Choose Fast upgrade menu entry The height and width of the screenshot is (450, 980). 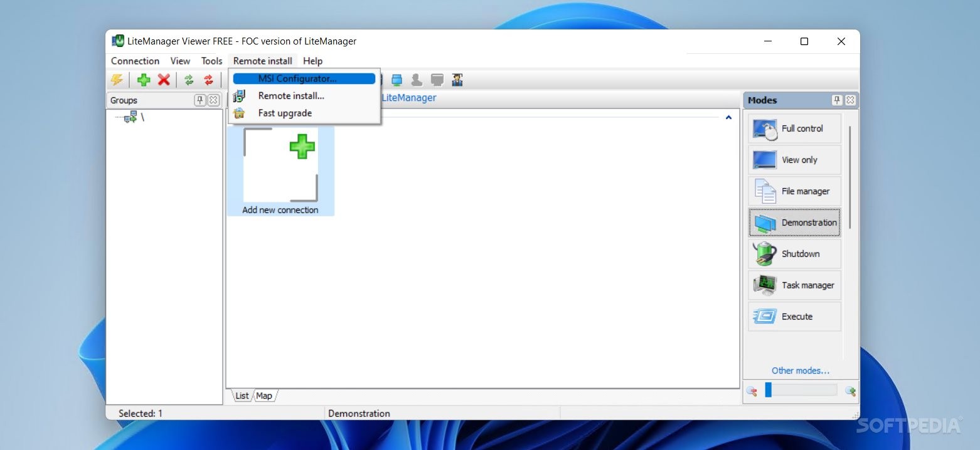click(304, 113)
